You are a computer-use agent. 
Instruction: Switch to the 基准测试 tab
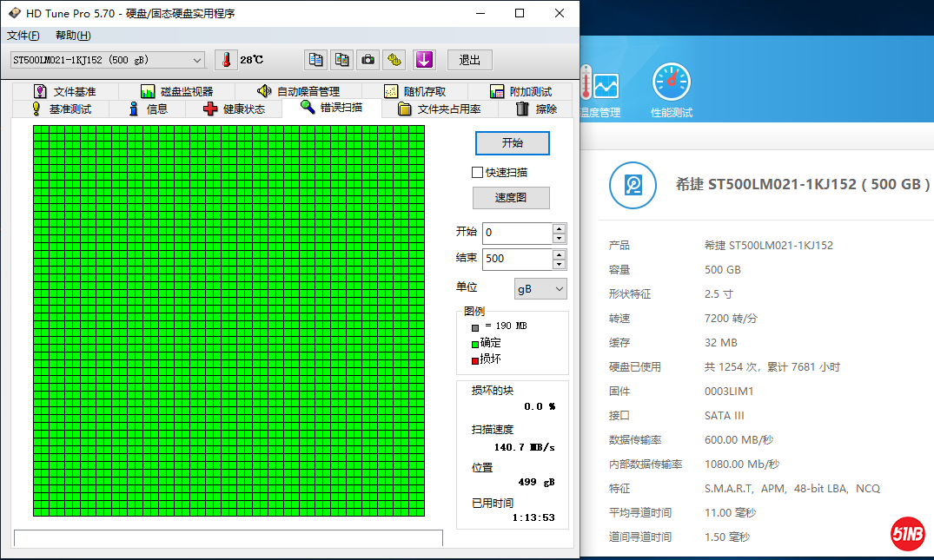(61, 109)
